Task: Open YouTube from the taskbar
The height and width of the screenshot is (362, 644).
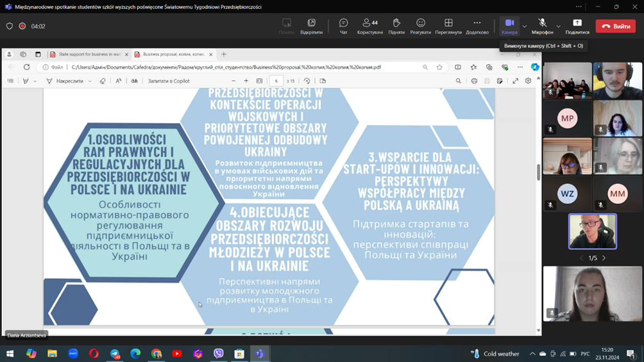Action: click(x=177, y=354)
